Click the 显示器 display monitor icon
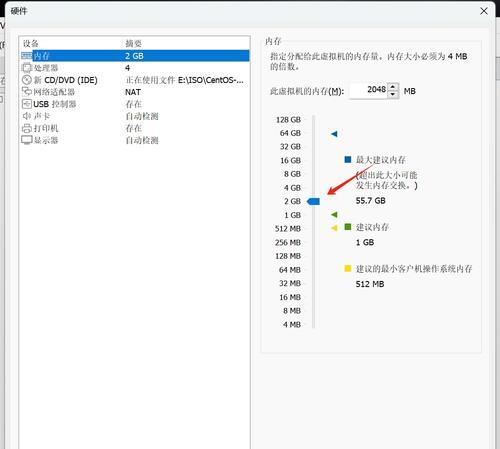500x449 pixels. (27, 140)
